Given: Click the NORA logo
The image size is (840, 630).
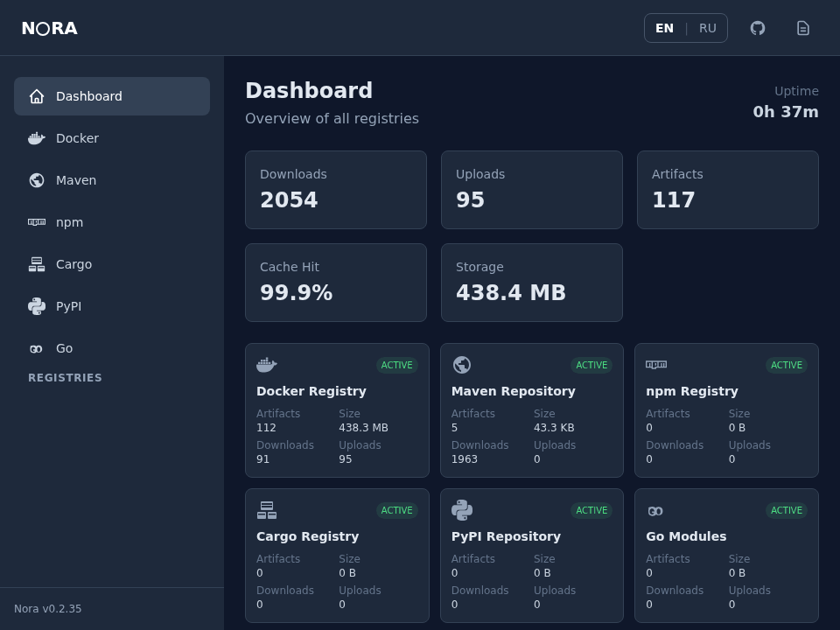Looking at the screenshot, I should (49, 28).
